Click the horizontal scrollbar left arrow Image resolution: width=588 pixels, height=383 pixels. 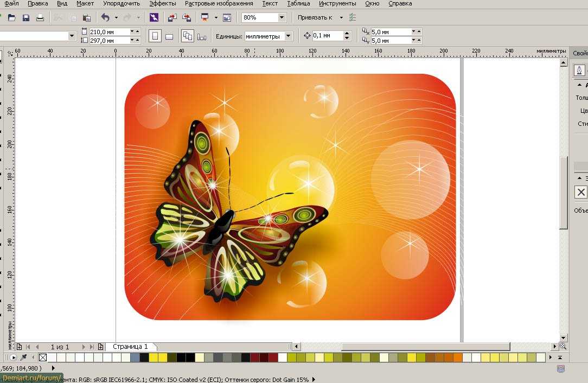click(297, 346)
